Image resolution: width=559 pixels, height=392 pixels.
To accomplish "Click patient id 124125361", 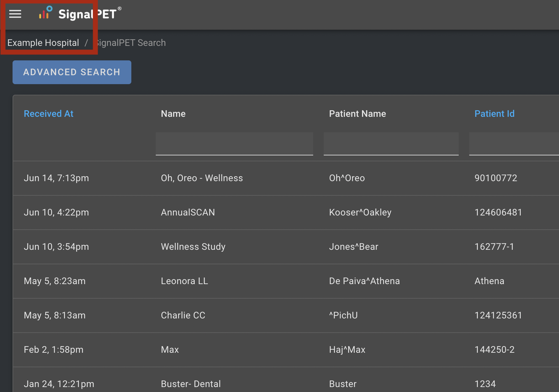I will click(x=498, y=315).
